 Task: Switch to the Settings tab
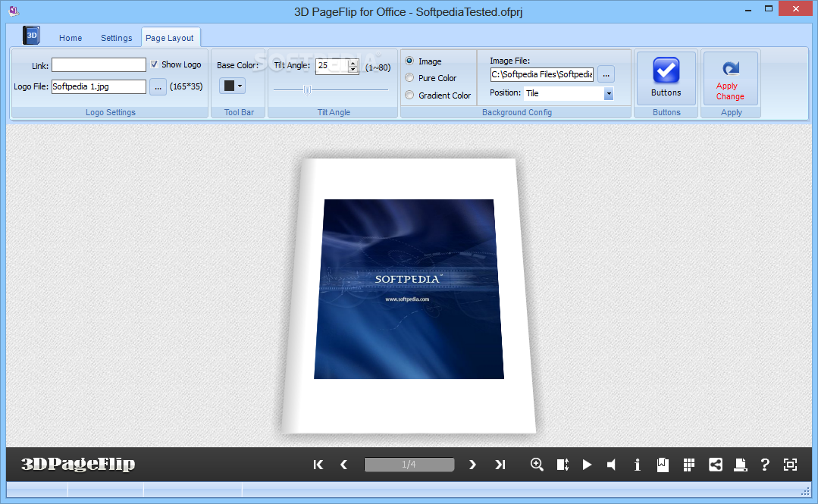pos(116,38)
